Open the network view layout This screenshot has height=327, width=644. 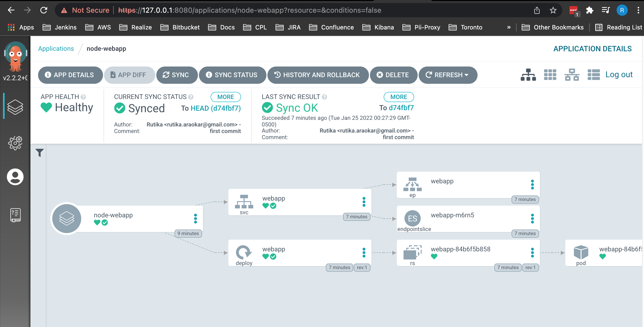[x=572, y=75]
